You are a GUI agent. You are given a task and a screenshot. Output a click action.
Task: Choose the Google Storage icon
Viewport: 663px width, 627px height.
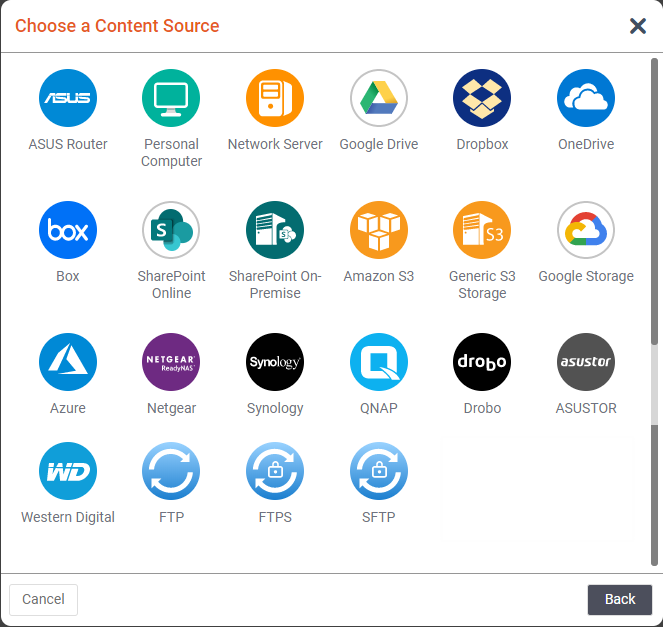tap(586, 230)
